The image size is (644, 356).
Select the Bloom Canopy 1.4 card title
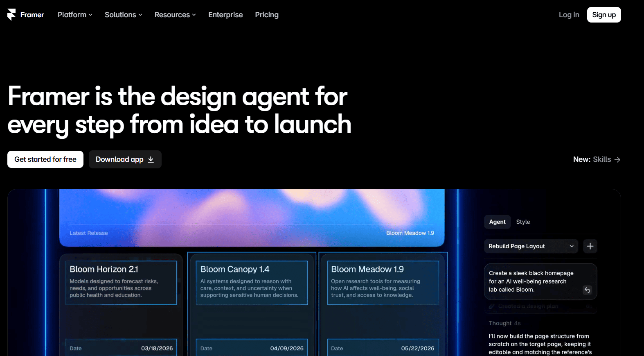[235, 269]
